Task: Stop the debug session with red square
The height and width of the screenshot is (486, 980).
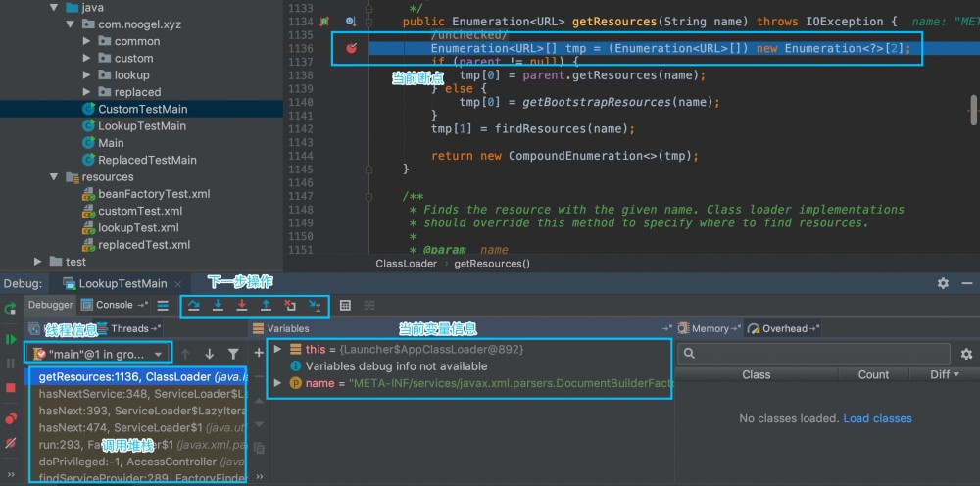Action: (x=11, y=388)
